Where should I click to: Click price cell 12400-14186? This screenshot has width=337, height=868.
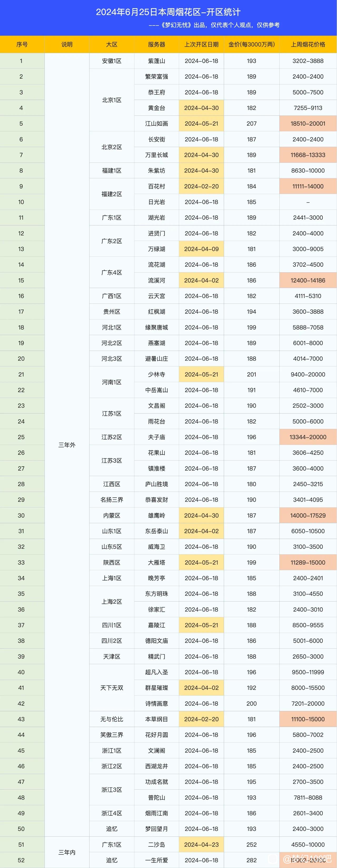[308, 280]
